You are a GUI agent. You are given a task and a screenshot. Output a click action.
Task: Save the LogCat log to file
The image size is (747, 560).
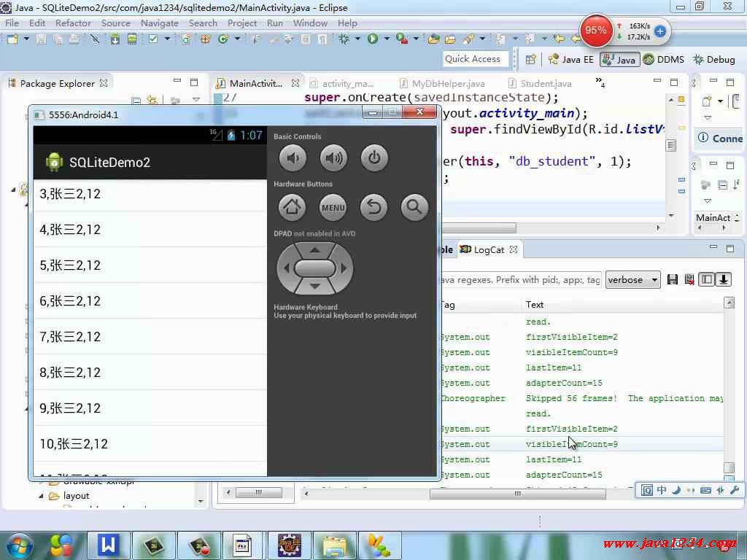(x=672, y=279)
